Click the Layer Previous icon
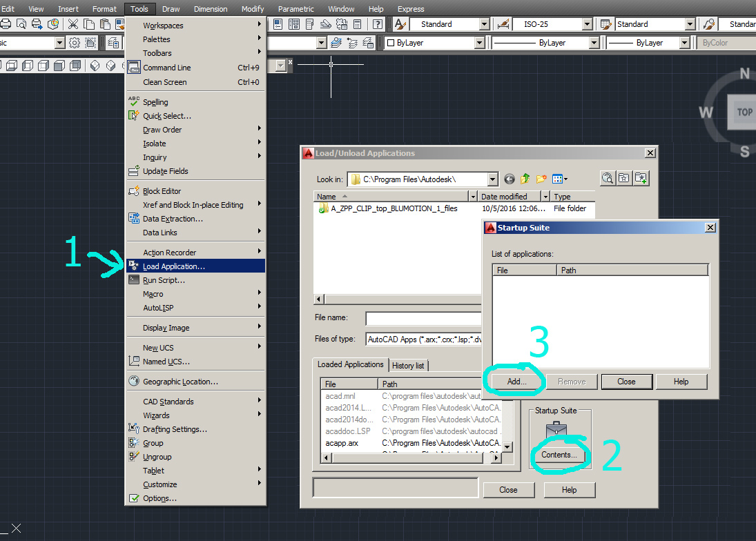This screenshot has height=541, width=756. click(352, 43)
